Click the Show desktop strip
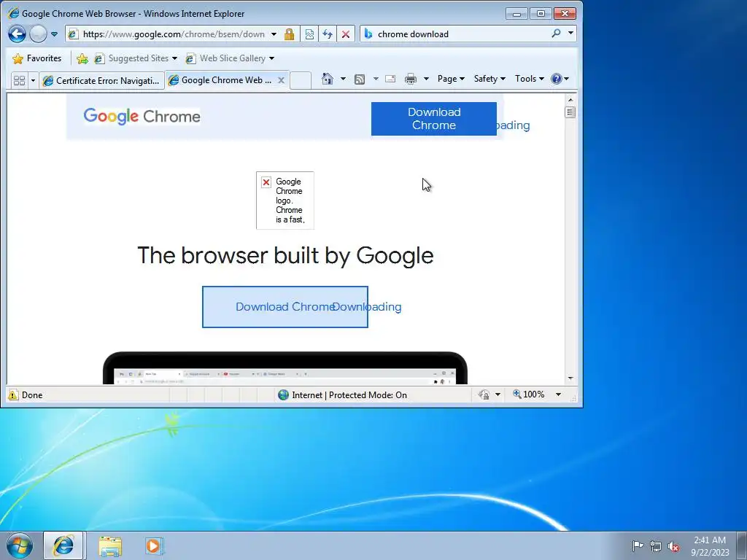This screenshot has width=747, height=560. (742, 545)
